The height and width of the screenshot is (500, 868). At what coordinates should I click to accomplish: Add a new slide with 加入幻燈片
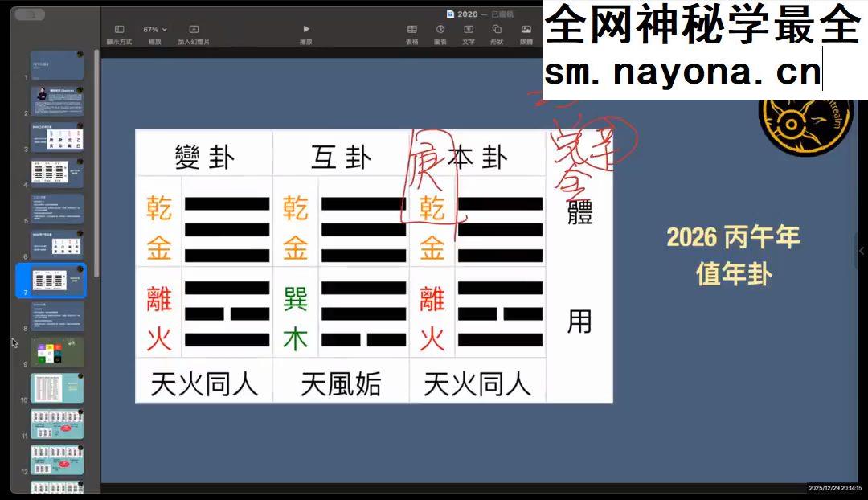coord(193,30)
